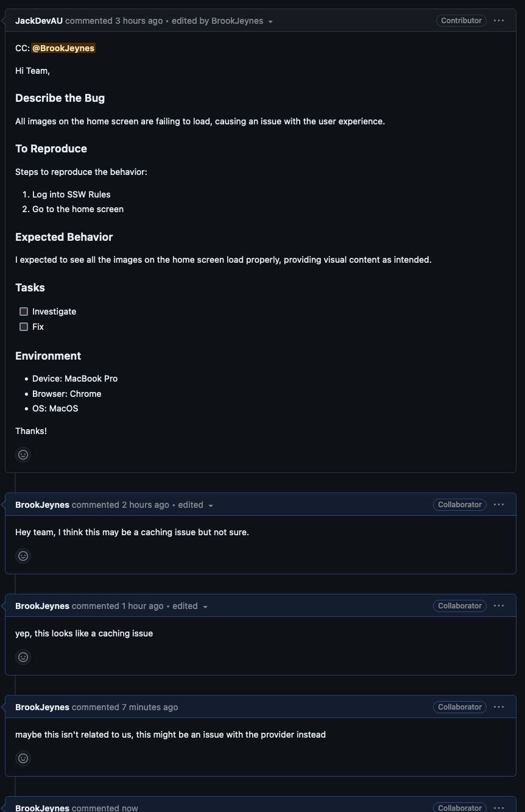The height and width of the screenshot is (812, 525).
Task: Open three-dot menu on the 1 hour ago comment
Action: click(499, 606)
